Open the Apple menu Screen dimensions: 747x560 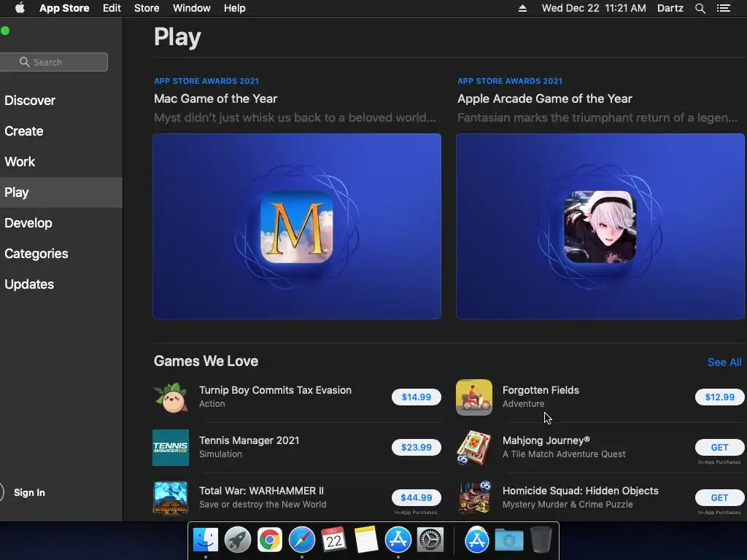click(x=20, y=8)
